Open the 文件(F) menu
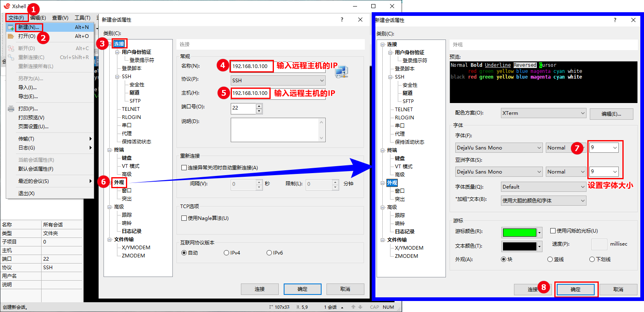Image resolution: width=644 pixels, height=312 pixels. pos(16,18)
